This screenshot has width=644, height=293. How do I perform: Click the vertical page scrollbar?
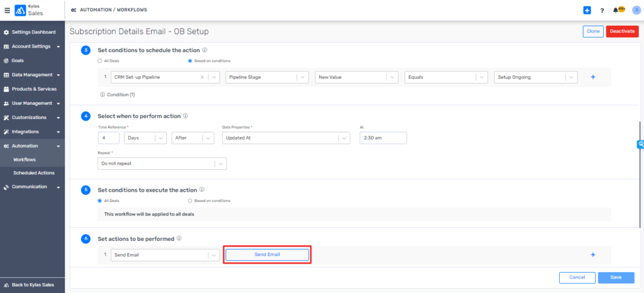(640, 174)
